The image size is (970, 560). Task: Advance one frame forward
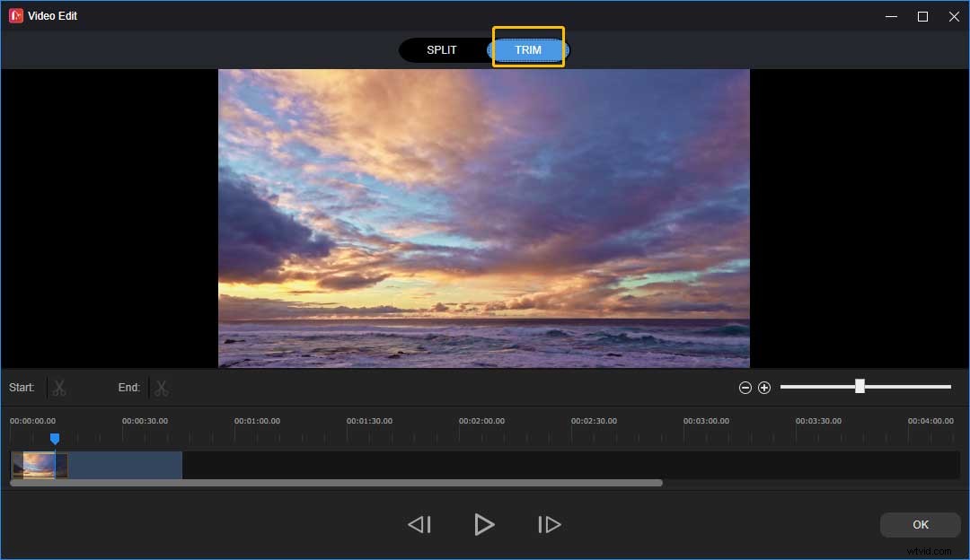pyautogui.click(x=550, y=524)
